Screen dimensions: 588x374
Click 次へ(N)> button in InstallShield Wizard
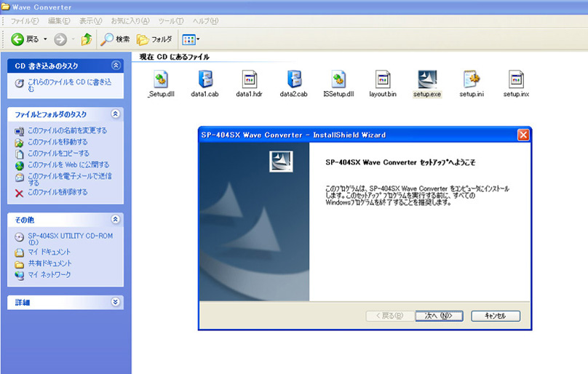439,316
